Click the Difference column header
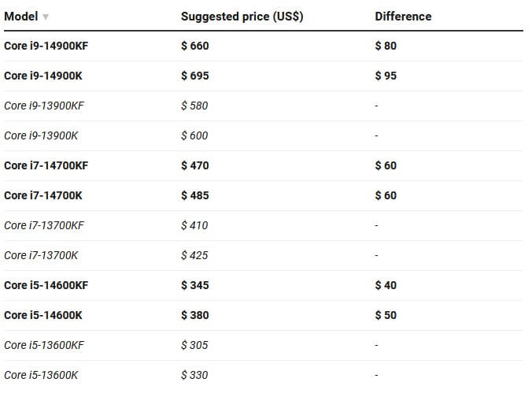Screen dimensions: 532x397 point(403,17)
